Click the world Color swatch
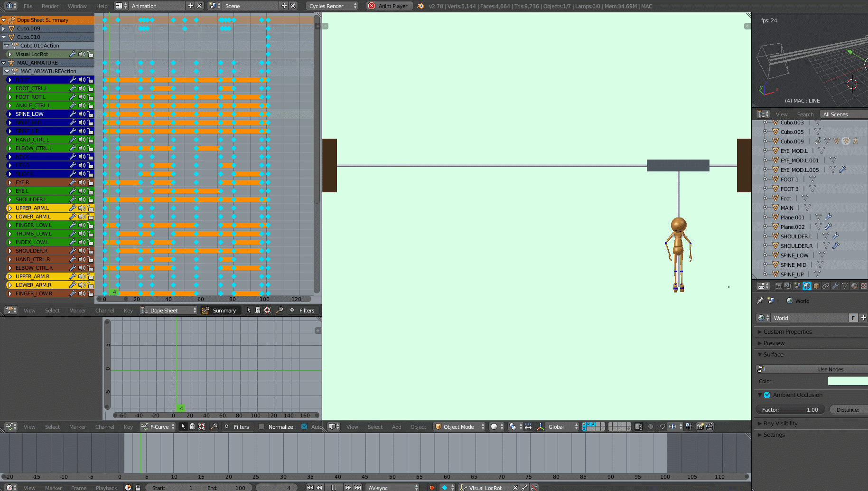Screen dimensions: 868x491 click(x=848, y=381)
